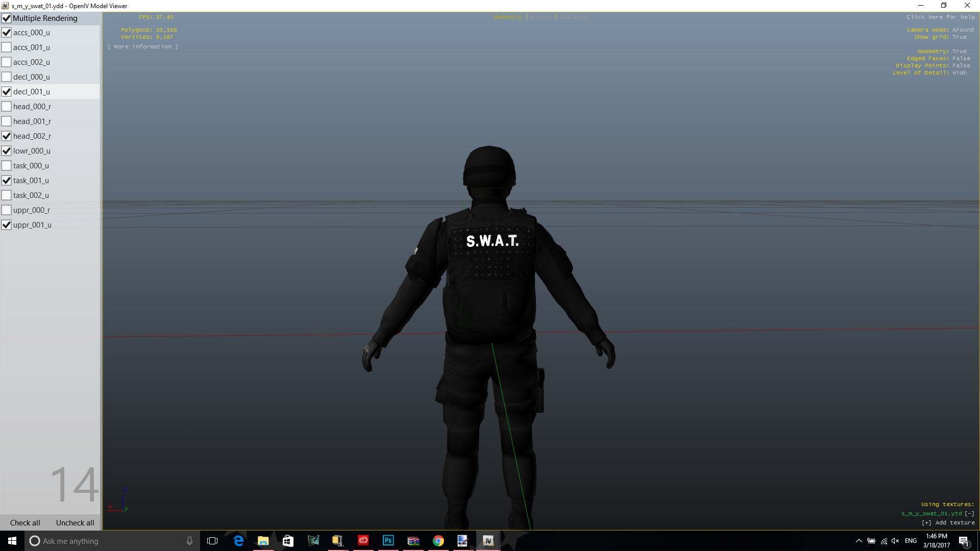Screen dimensions: 980x551
Task: Enable the accs_001_u component
Action: tap(7, 47)
